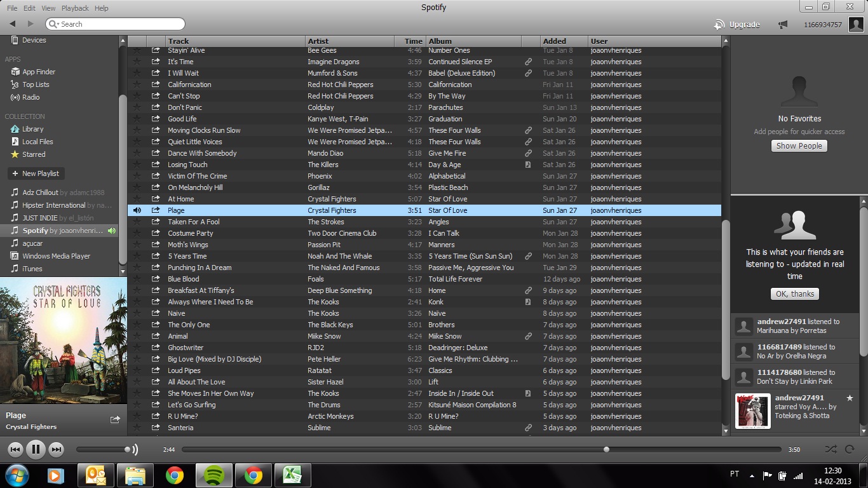Sort the list by the Added column

pos(564,41)
